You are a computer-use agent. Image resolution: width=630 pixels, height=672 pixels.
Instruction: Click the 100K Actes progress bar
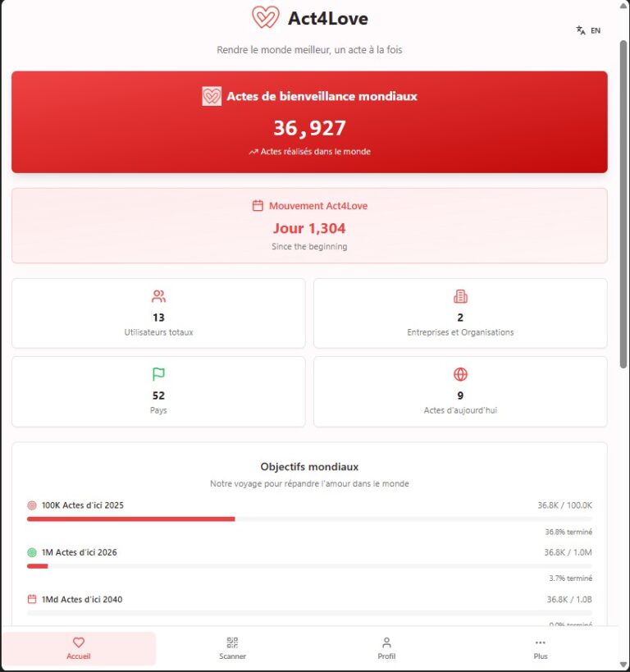309,519
